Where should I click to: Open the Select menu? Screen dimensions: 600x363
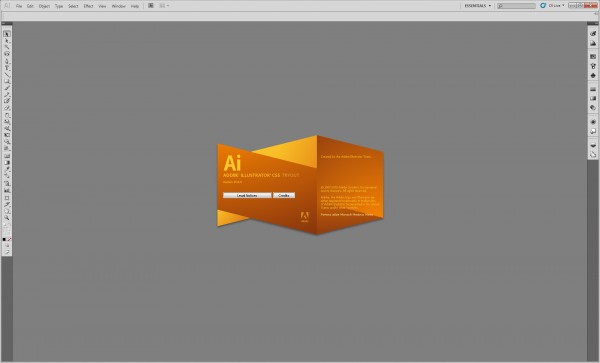(73, 6)
